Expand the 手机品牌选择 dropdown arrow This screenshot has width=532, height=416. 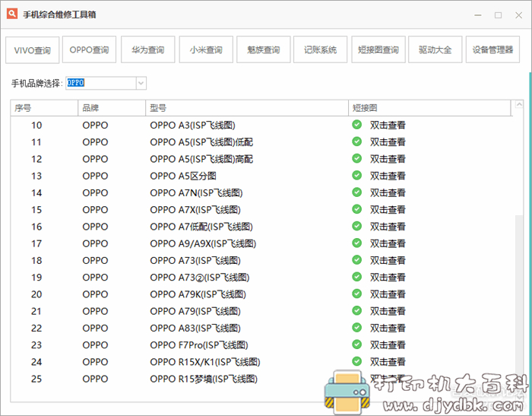[x=141, y=83]
